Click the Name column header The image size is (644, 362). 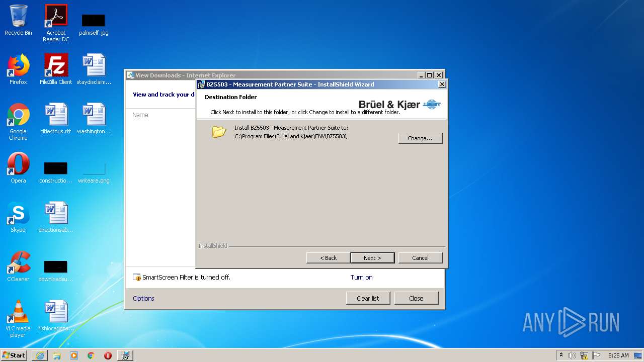(140, 115)
